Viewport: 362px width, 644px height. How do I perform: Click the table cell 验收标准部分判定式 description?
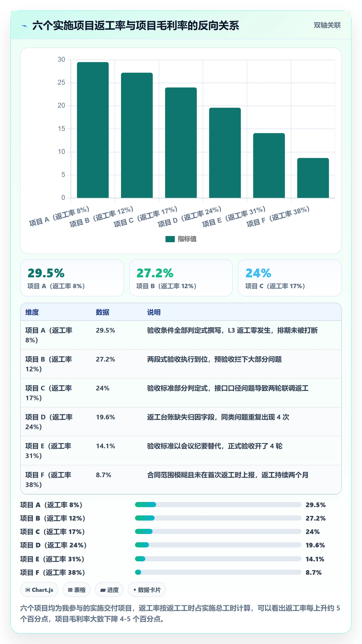[x=228, y=388]
